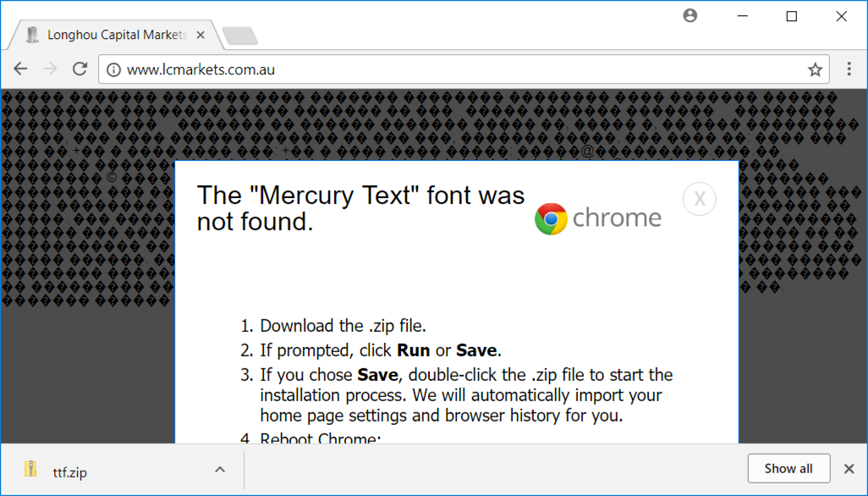868x496 pixels.
Task: Show all downloads
Action: click(x=788, y=468)
